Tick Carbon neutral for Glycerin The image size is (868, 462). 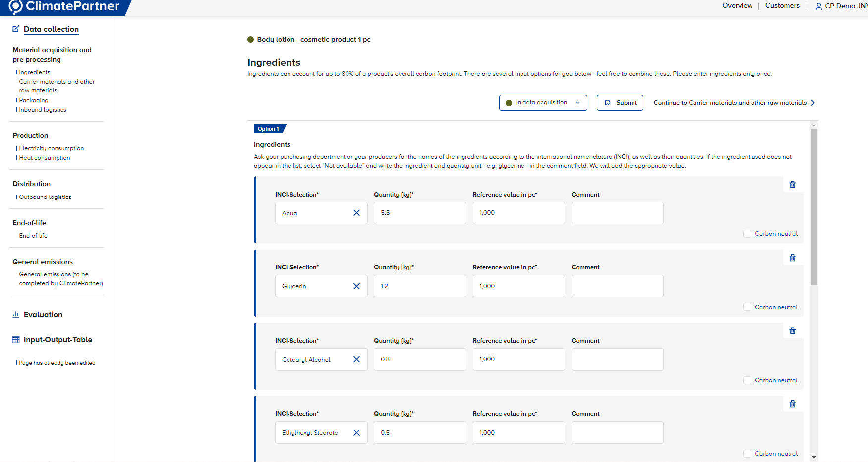[747, 307]
